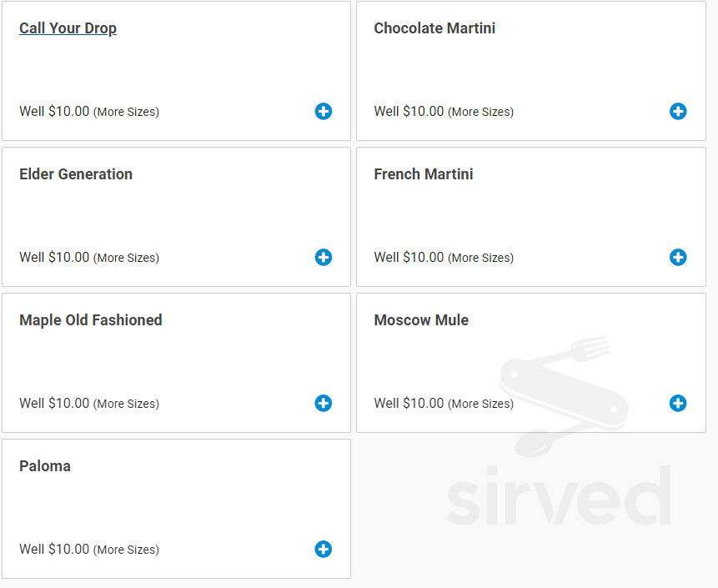Click the plus icon for Chocolate Martini
The image size is (718, 588).
(678, 111)
